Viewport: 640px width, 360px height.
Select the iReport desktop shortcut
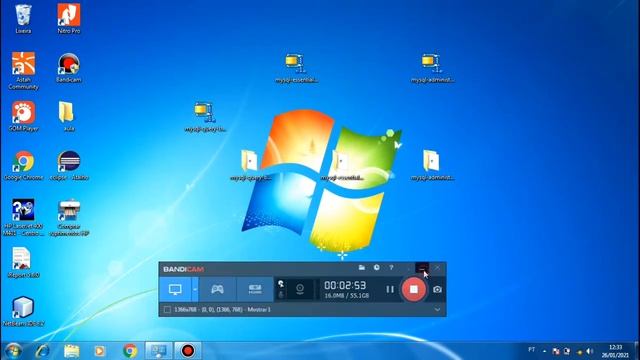pos(23,263)
